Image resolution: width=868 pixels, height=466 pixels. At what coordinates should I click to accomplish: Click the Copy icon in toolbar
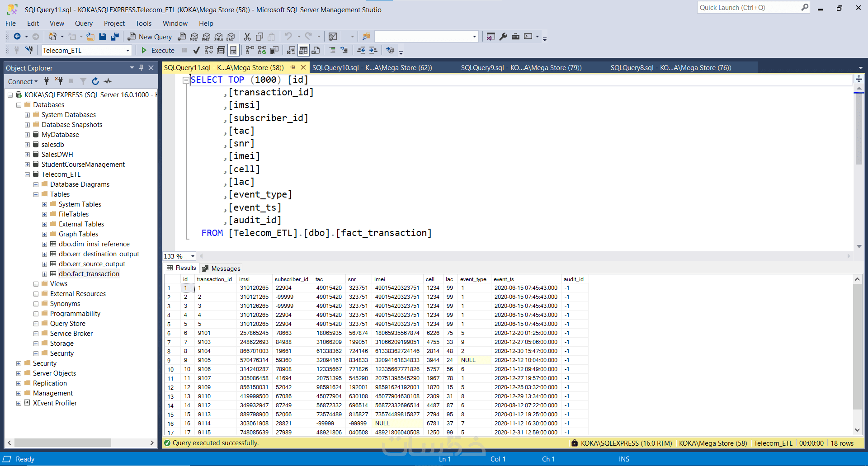tap(259, 37)
